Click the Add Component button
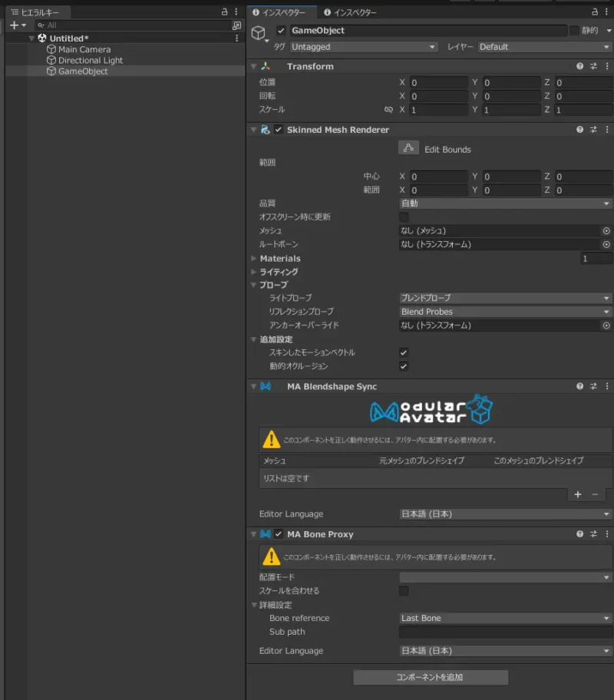Screen dimensions: 614x700 pos(431,677)
